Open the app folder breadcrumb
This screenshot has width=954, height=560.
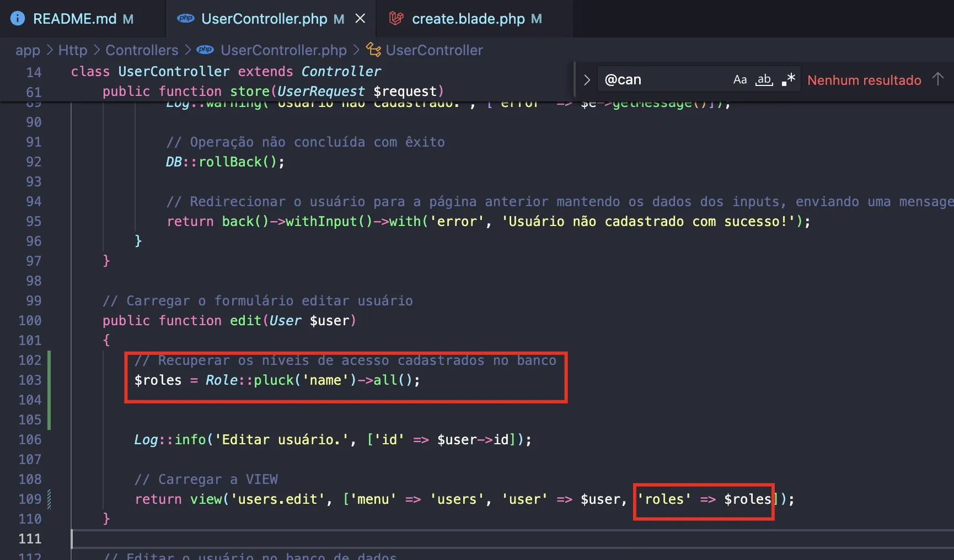(x=27, y=50)
